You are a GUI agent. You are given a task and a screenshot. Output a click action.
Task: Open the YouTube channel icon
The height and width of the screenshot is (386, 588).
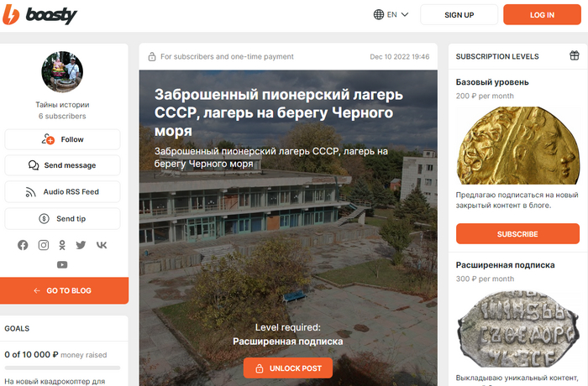point(62,265)
